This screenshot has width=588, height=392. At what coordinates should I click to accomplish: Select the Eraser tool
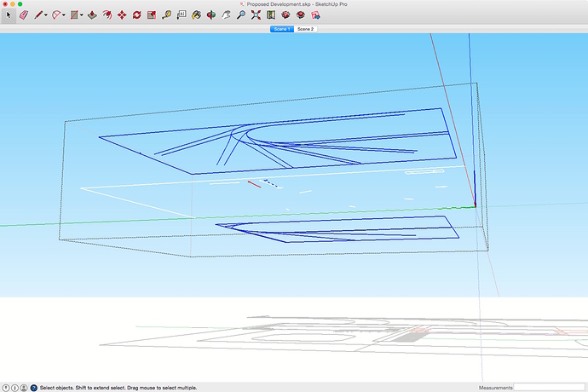[24, 15]
